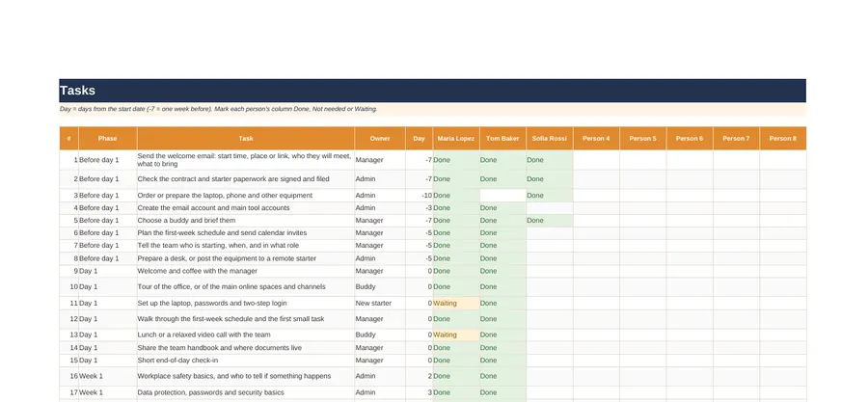The width and height of the screenshot is (868, 402).
Task: Select "Tell the team who is starting" cell
Action: click(x=246, y=246)
